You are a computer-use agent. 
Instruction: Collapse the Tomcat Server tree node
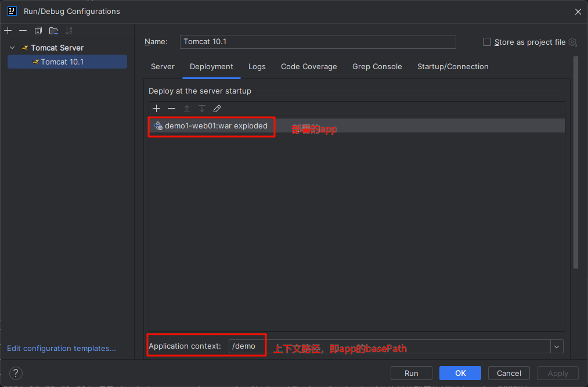[x=12, y=48]
